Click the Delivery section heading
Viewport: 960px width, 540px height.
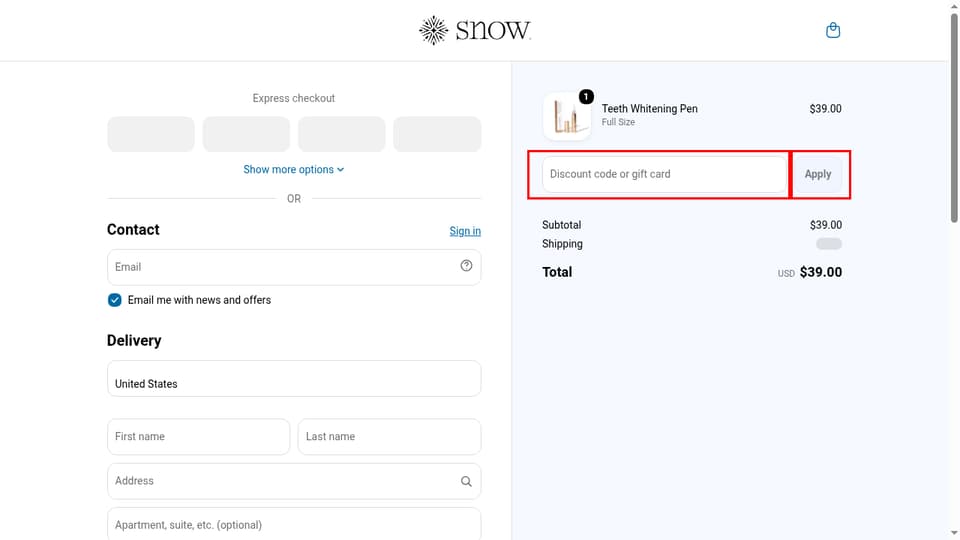[x=134, y=340]
